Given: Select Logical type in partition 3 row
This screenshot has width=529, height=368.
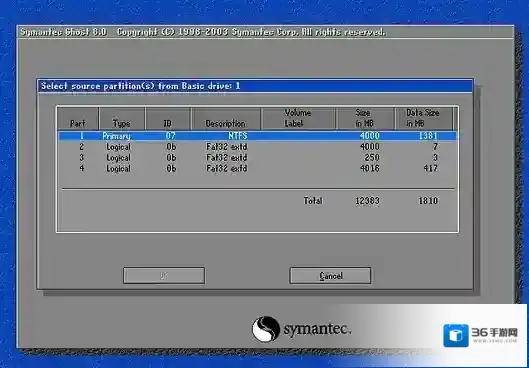Looking at the screenshot, I should coord(118,158).
